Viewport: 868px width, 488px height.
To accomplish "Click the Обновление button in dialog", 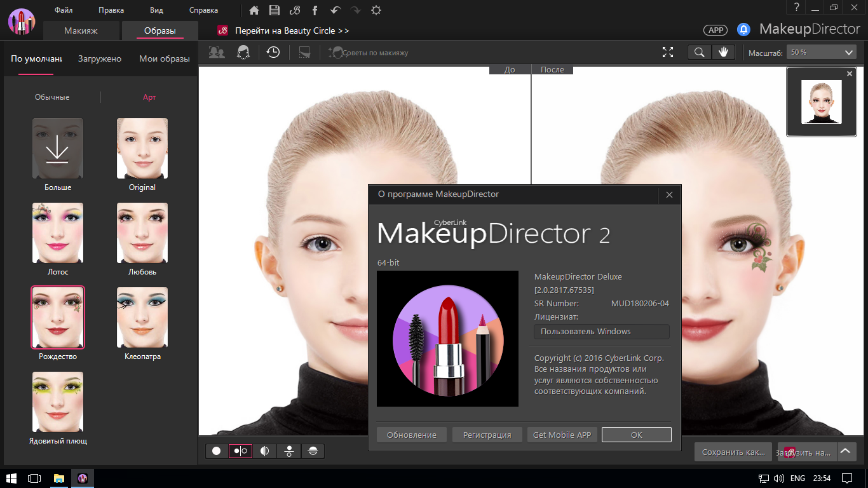I will click(x=412, y=435).
